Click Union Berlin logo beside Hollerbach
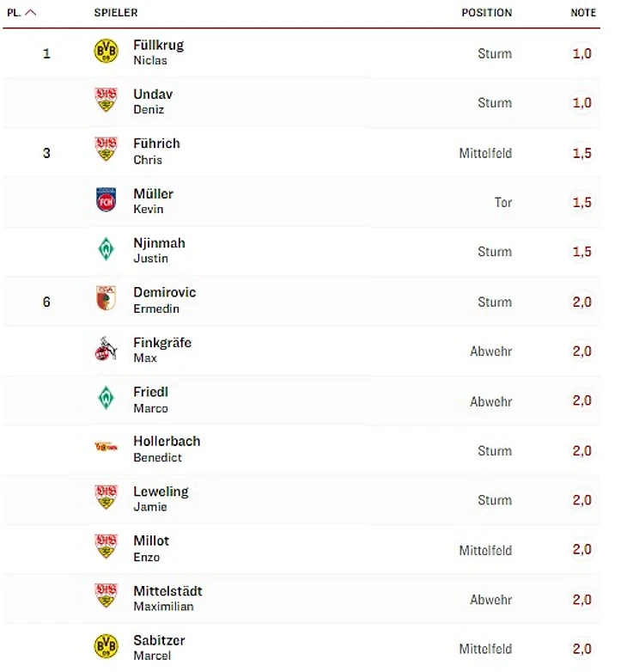627x672 pixels. click(x=106, y=448)
